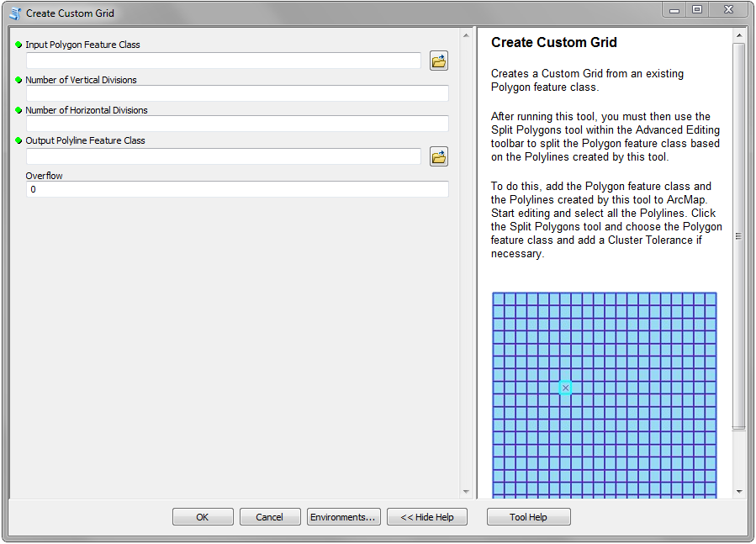756x544 pixels.
Task: Browse for Input Polygon Feature Class
Action: [439, 61]
